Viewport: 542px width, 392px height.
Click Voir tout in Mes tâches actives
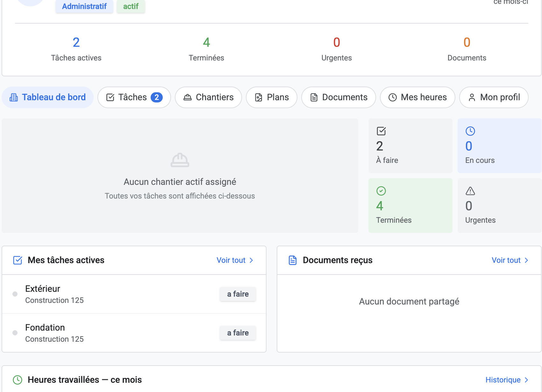point(231,260)
